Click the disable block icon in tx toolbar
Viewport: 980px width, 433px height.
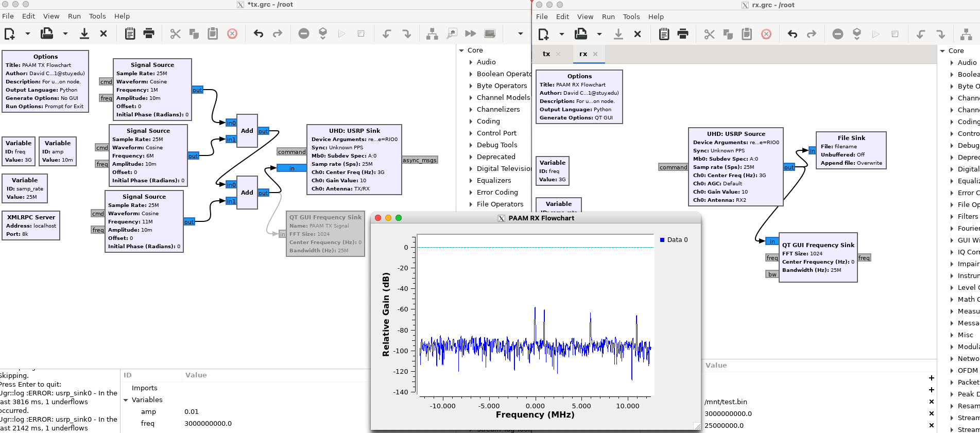(304, 34)
